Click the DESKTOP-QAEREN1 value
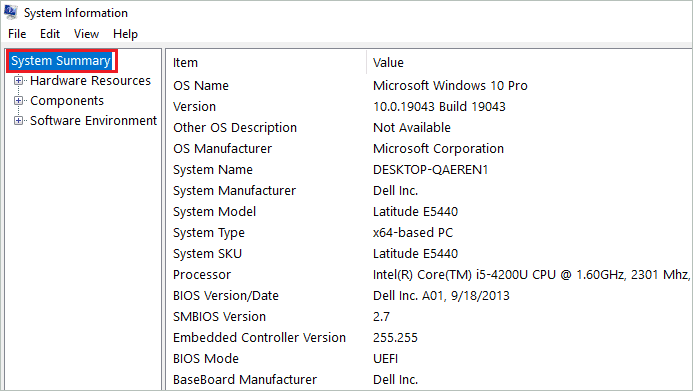The width and height of the screenshot is (693, 391). tap(430, 170)
